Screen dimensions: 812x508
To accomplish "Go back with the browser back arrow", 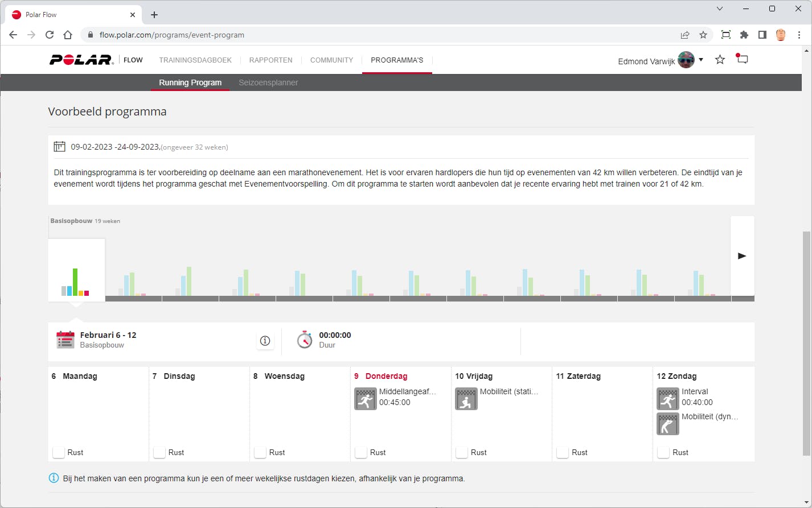I will click(13, 35).
